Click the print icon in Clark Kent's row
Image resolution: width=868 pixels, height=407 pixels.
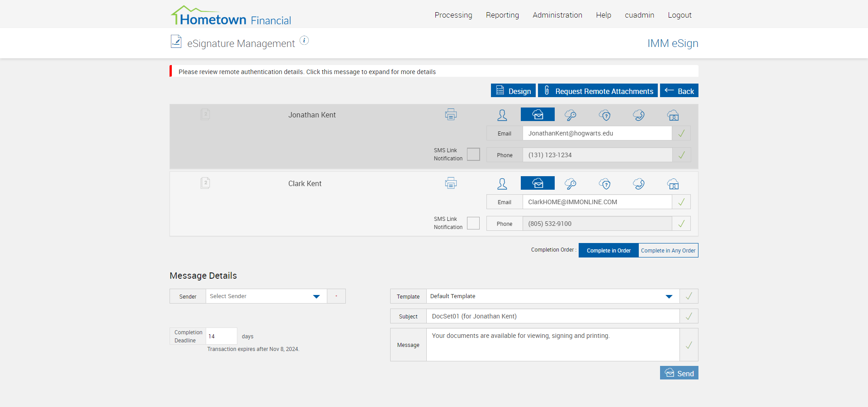click(451, 183)
